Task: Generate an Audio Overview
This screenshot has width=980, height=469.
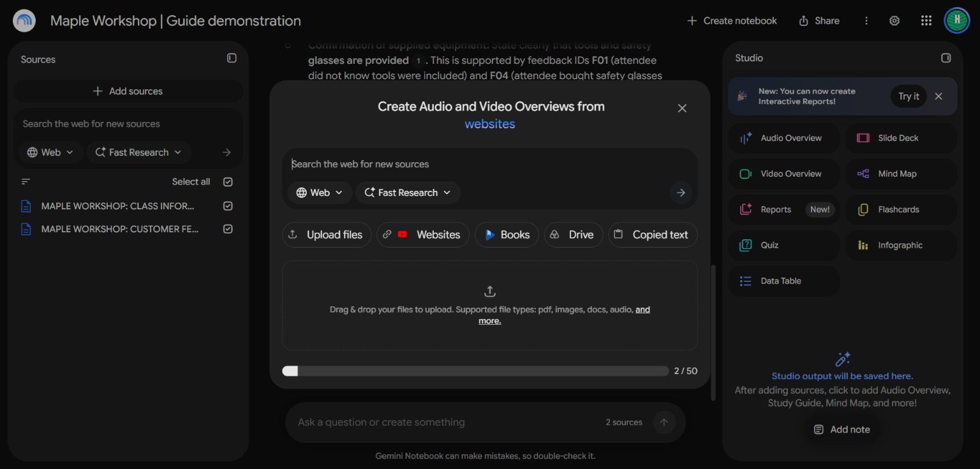Action: pyautogui.click(x=783, y=138)
